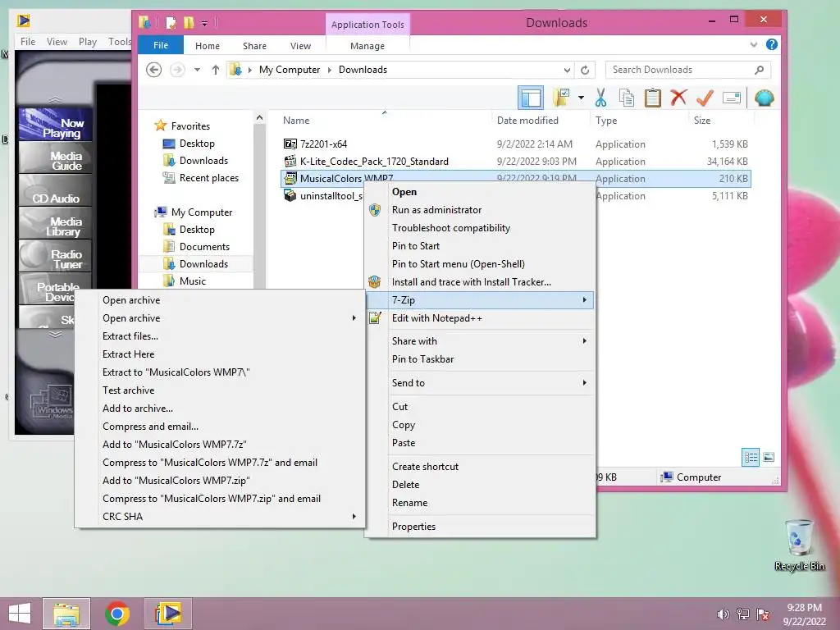Open the Customize Quick Access Toolbar dropdown
The image size is (840, 630).
[204, 23]
